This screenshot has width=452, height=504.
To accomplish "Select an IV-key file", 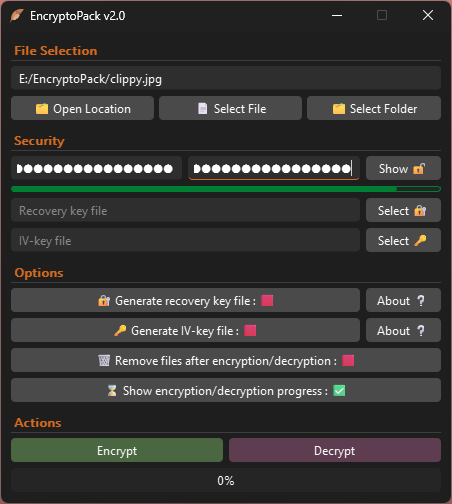I will click(x=403, y=240).
